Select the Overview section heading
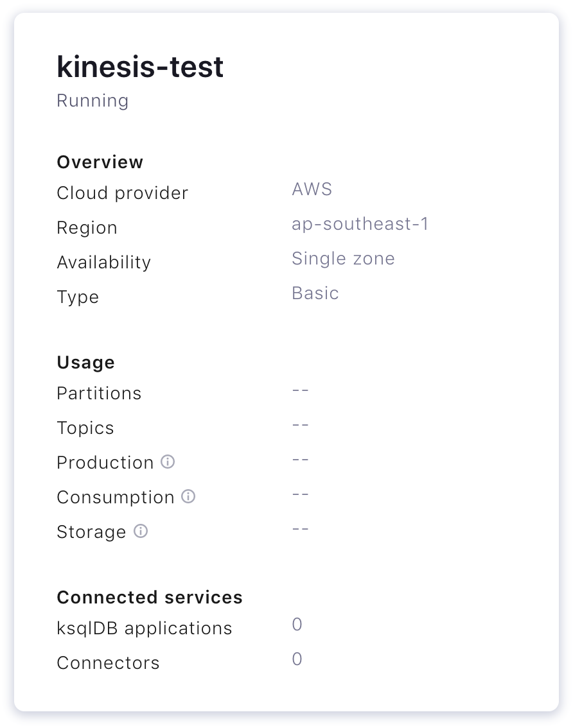 [100, 162]
